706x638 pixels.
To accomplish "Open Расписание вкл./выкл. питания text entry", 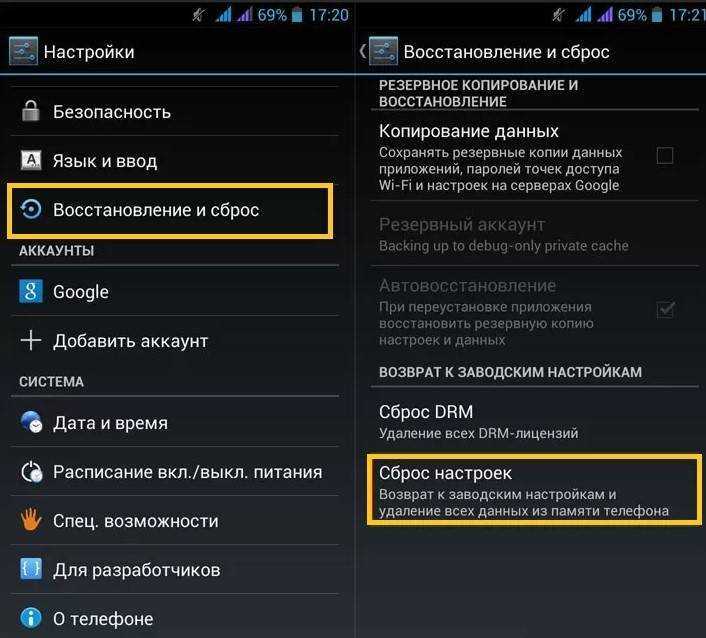I will coord(188,472).
